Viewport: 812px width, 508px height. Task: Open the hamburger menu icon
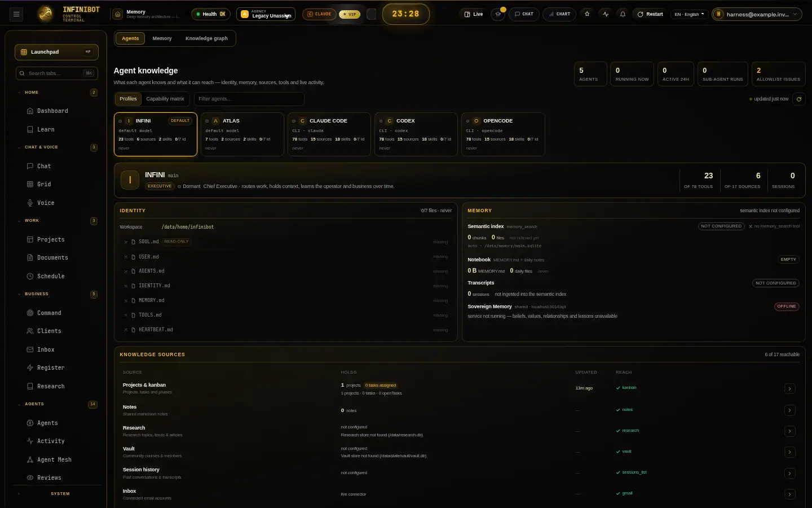click(x=17, y=14)
